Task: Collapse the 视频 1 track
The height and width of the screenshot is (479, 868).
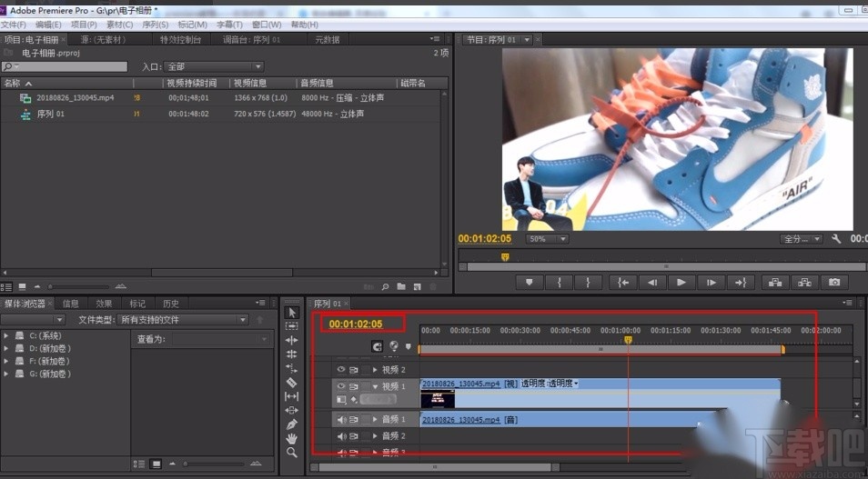Action: [x=375, y=386]
